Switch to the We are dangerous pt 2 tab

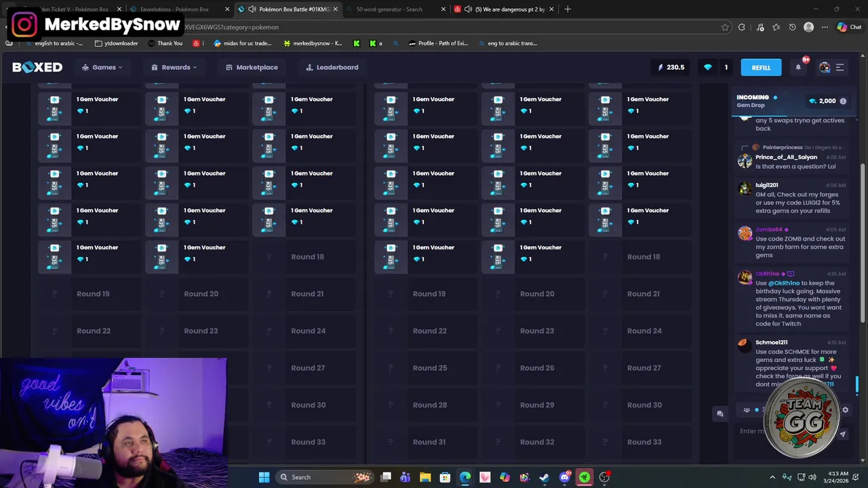coord(503,9)
